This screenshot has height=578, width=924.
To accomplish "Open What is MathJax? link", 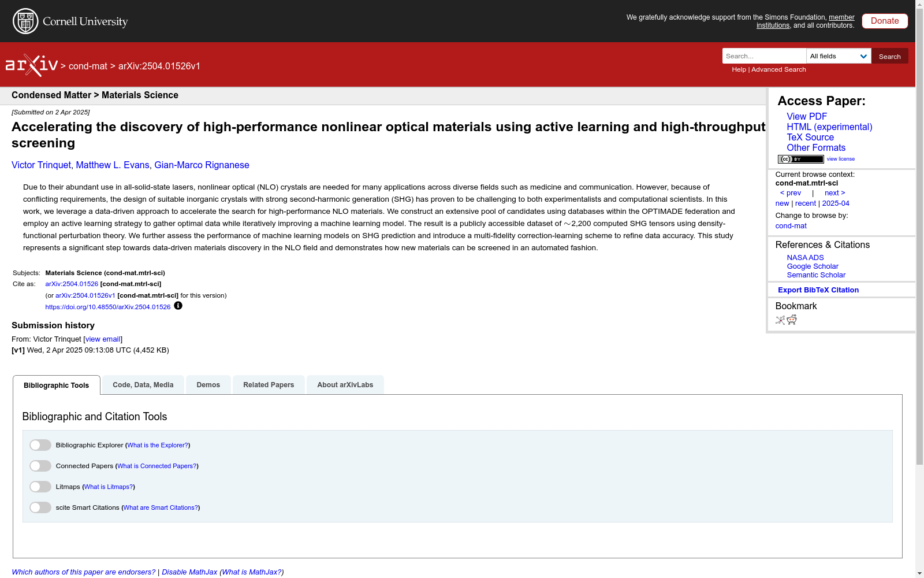I will (252, 572).
